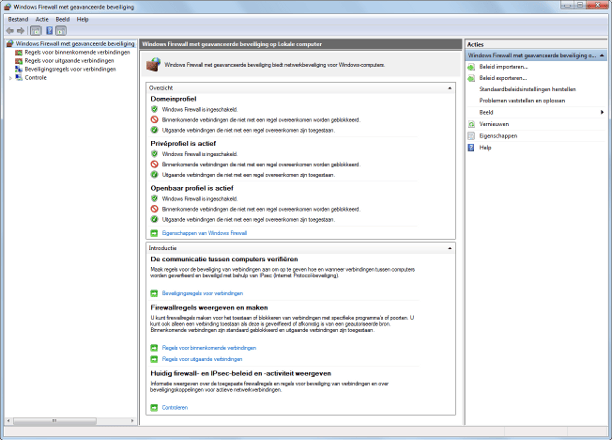Click the blue Help toolbar icon
The height and width of the screenshot is (440, 612).
[49, 30]
